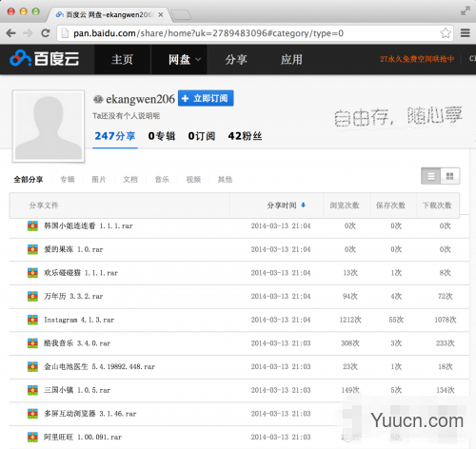The height and width of the screenshot is (449, 476).
Task: Select the 0专辑 tab
Action: [x=162, y=136]
